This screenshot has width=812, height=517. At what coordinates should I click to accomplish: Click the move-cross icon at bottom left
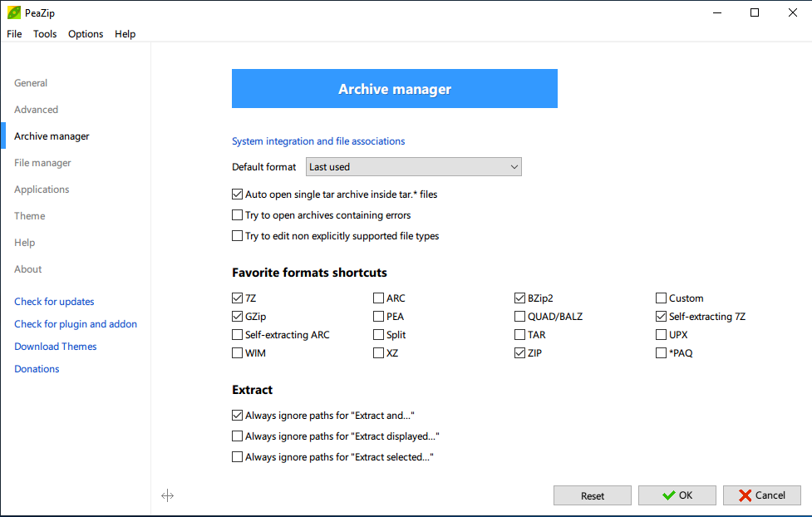[167, 495]
